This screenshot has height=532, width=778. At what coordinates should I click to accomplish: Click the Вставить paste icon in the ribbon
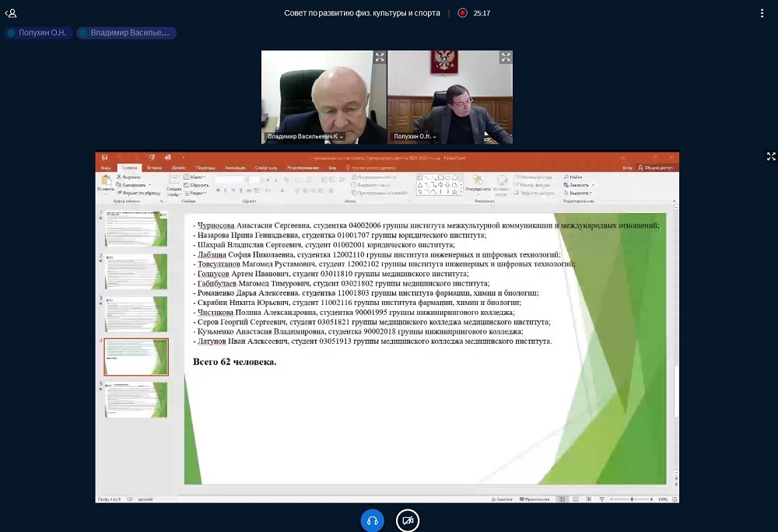coord(105,182)
